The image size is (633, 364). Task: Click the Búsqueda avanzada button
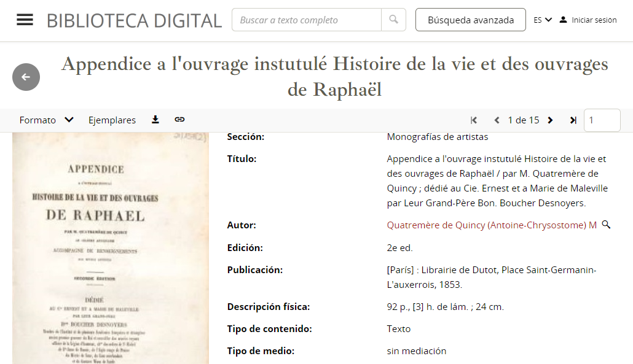point(470,20)
